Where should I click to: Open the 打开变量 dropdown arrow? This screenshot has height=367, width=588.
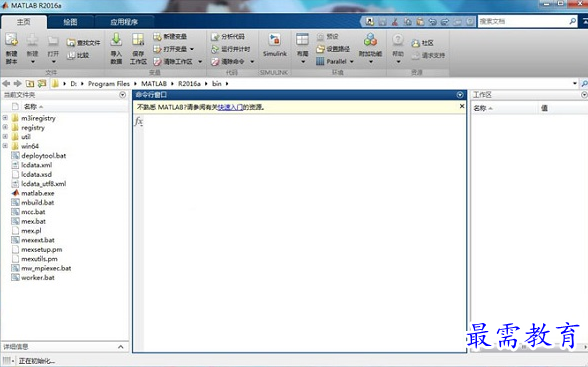click(192, 49)
